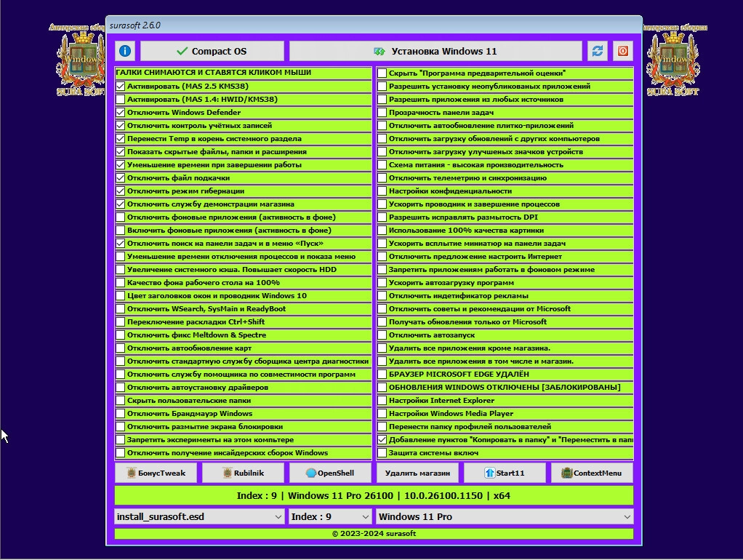The image size is (743, 560).
Task: Open Rubilnik button
Action: tap(243, 473)
